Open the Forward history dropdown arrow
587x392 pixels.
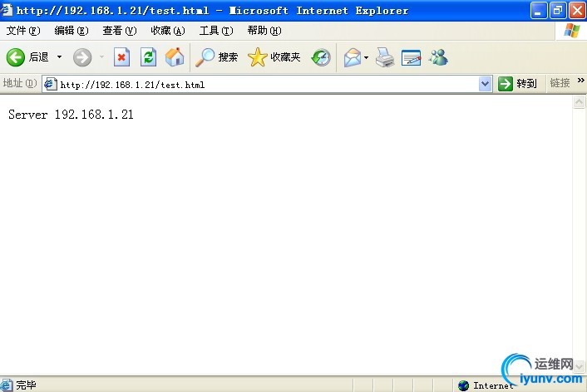(x=101, y=57)
